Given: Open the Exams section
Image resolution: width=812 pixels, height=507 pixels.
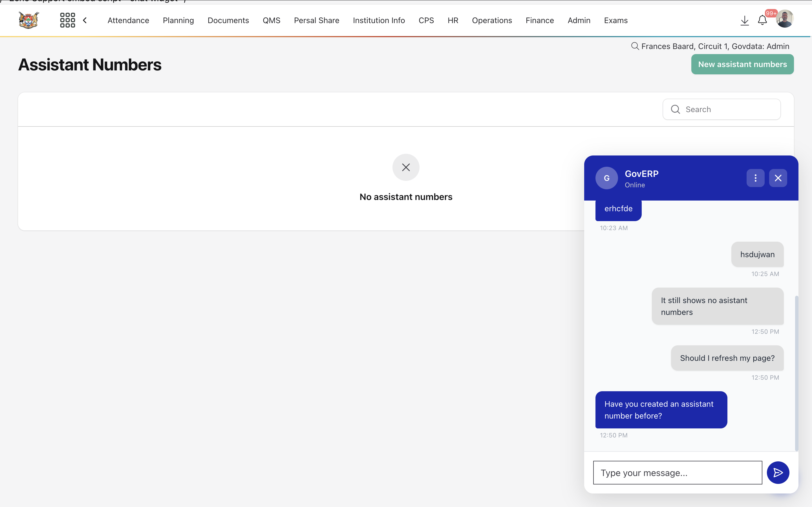Looking at the screenshot, I should tap(615, 20).
